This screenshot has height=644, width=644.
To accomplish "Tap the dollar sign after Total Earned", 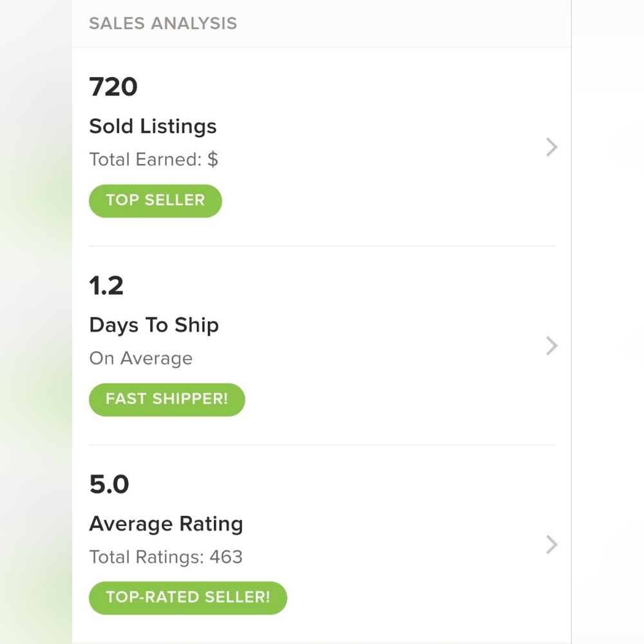I will click(213, 160).
